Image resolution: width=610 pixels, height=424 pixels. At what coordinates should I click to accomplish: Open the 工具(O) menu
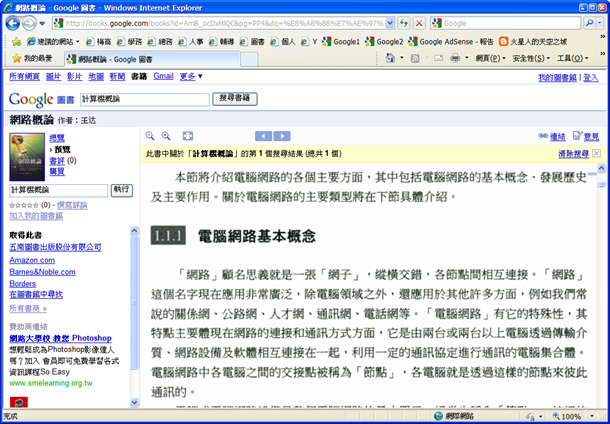(573, 58)
